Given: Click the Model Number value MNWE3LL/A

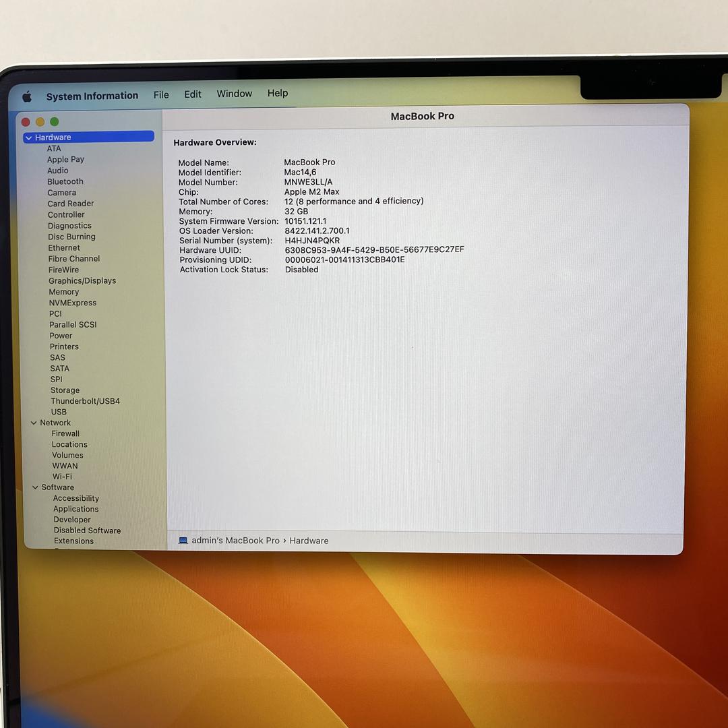Looking at the screenshot, I should point(308,183).
